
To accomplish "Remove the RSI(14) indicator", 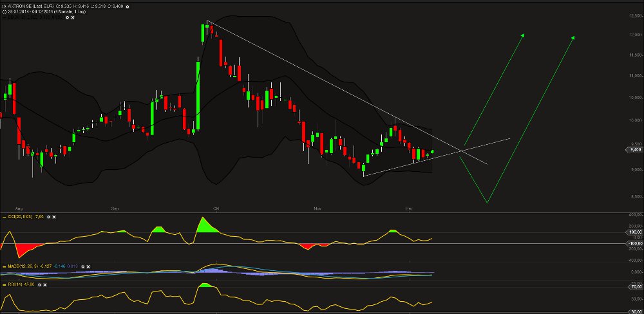I will click(45, 284).
